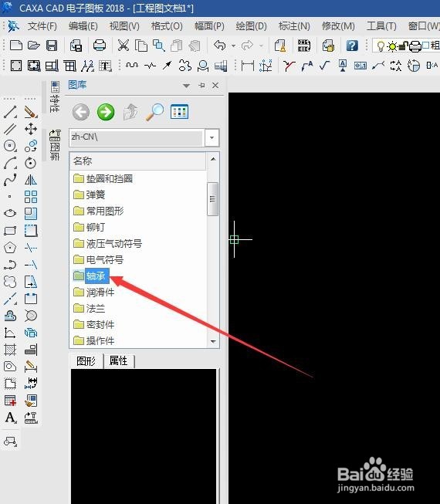This screenshot has height=504, width=440.
Task: Click the list scrollbar up arrow
Action: pos(213,159)
